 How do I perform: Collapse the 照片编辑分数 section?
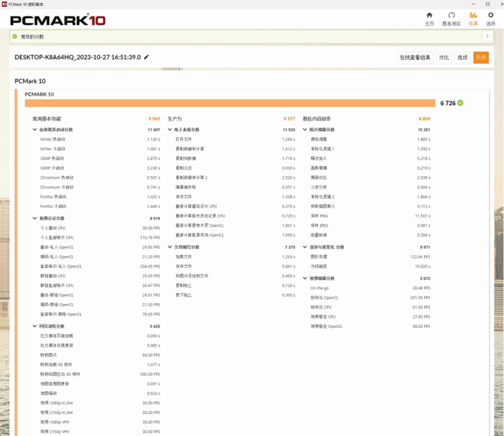pyautogui.click(x=305, y=130)
